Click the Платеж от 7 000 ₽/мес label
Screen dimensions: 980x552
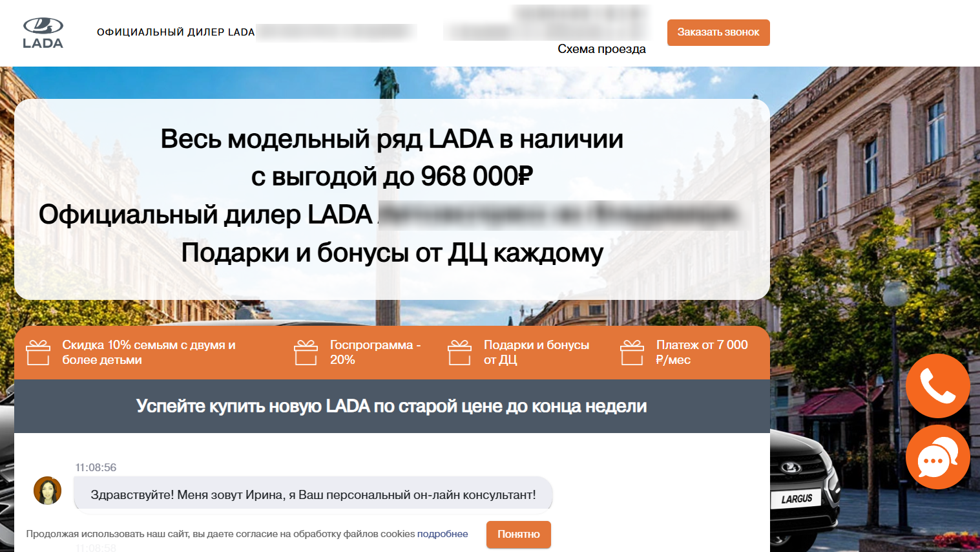click(x=702, y=352)
